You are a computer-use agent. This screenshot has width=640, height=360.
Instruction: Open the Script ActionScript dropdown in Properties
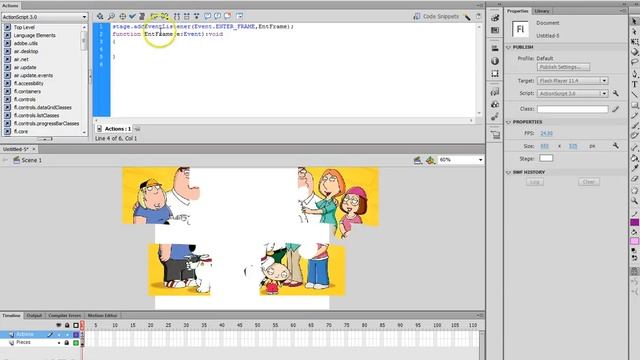pos(572,93)
